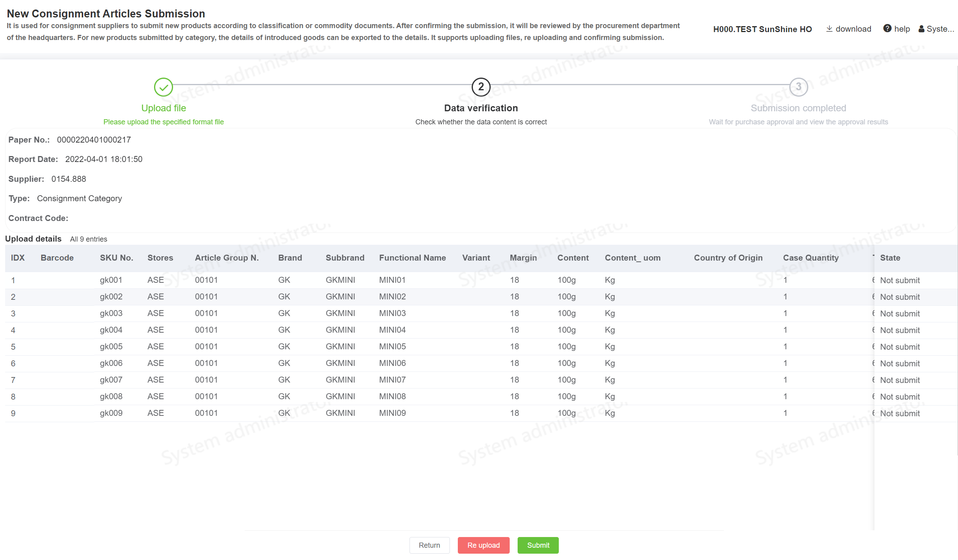Select row with SKU gk001
958x560 pixels.
111,280
